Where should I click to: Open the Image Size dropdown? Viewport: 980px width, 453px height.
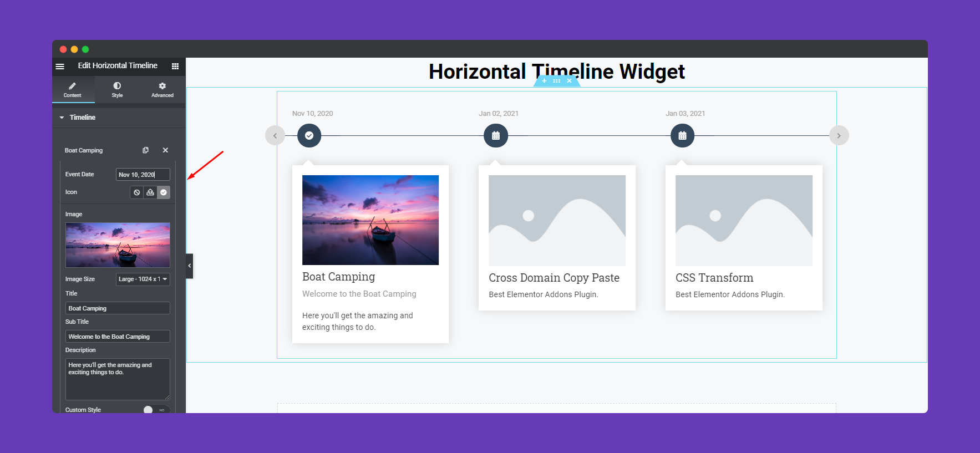pyautogui.click(x=143, y=279)
